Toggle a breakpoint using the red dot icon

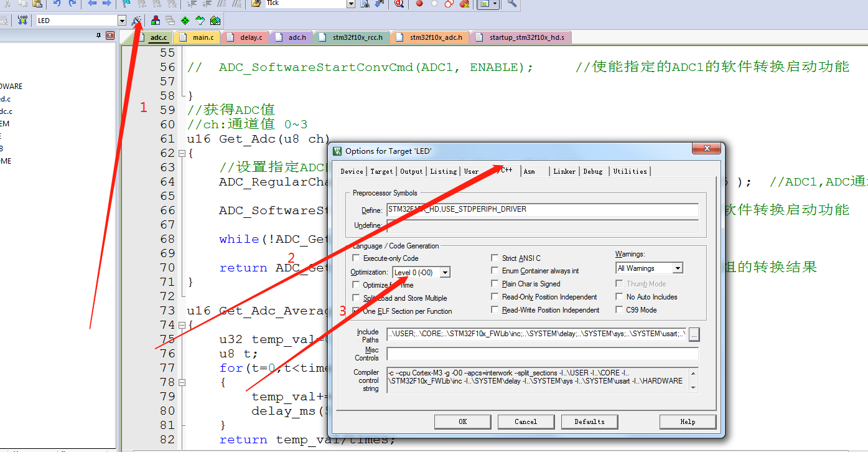coord(420,4)
